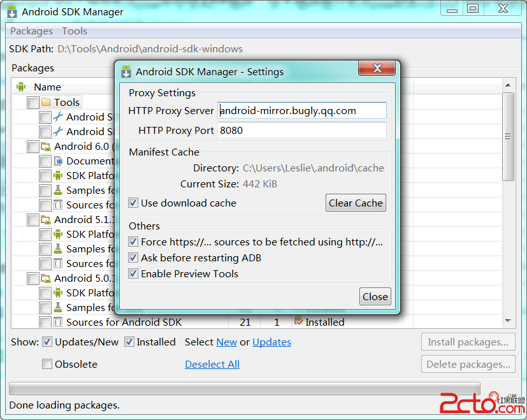Click cache directory path C:\Users\Leslie\.android\cache
527x420 pixels.
click(314, 168)
